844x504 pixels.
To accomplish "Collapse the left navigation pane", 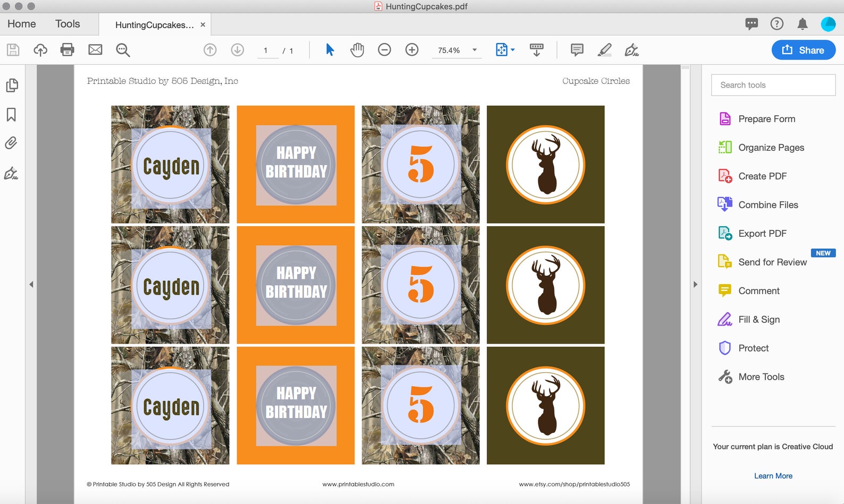I will (31, 285).
